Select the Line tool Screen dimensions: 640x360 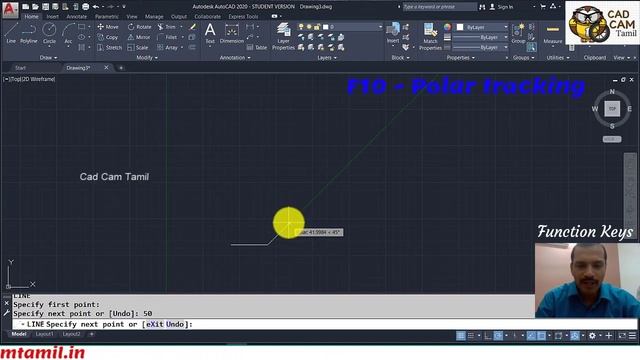11,33
